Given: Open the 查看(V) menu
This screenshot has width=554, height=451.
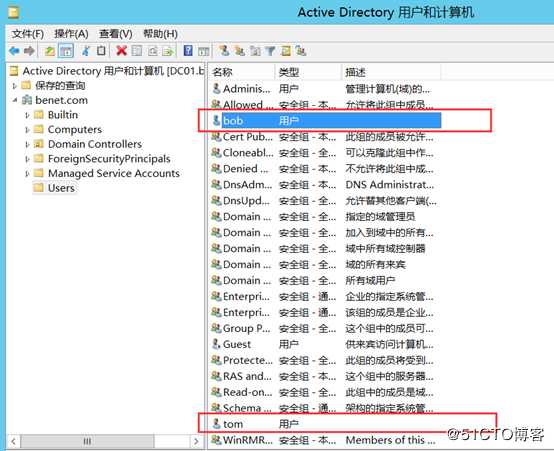Looking at the screenshot, I should pyautogui.click(x=116, y=34).
